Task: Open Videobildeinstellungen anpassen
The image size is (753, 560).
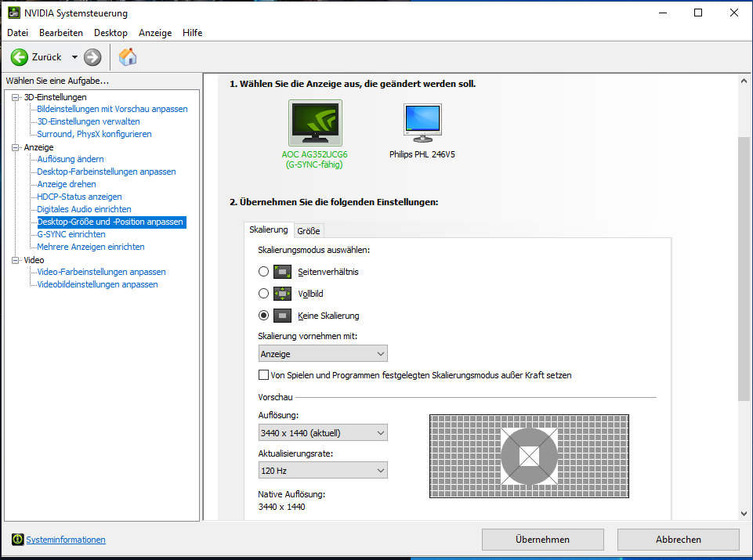Action: 97,284
